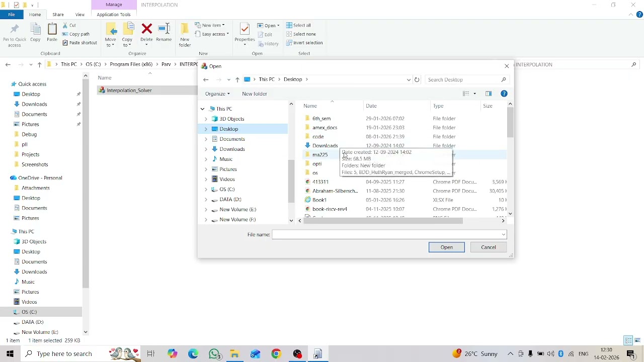Open Screenshots in Quick access
Screen dimensions: 644x362
[35, 164]
